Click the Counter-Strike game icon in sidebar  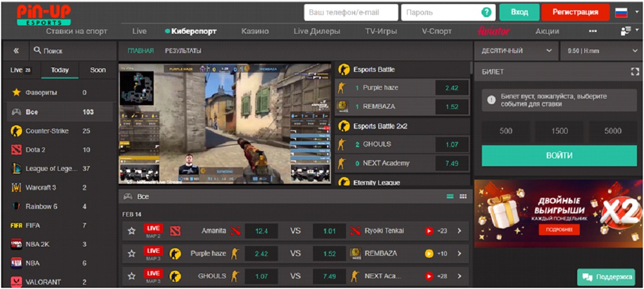click(x=17, y=131)
